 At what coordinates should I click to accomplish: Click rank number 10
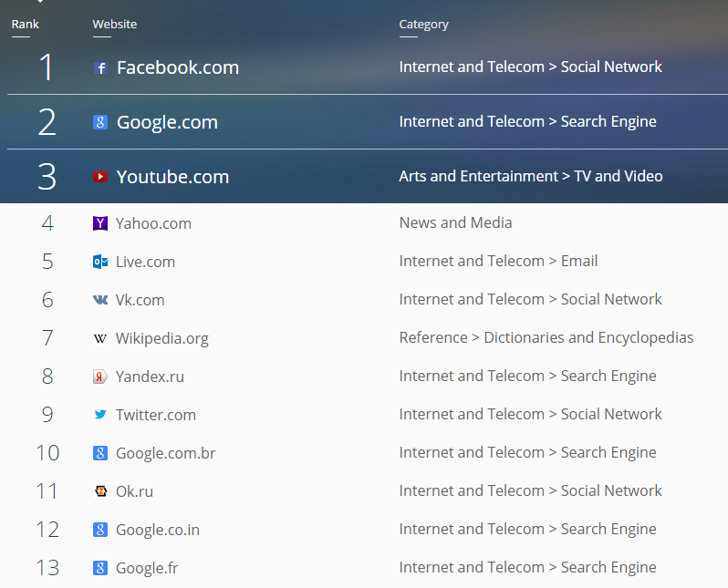[x=47, y=453]
